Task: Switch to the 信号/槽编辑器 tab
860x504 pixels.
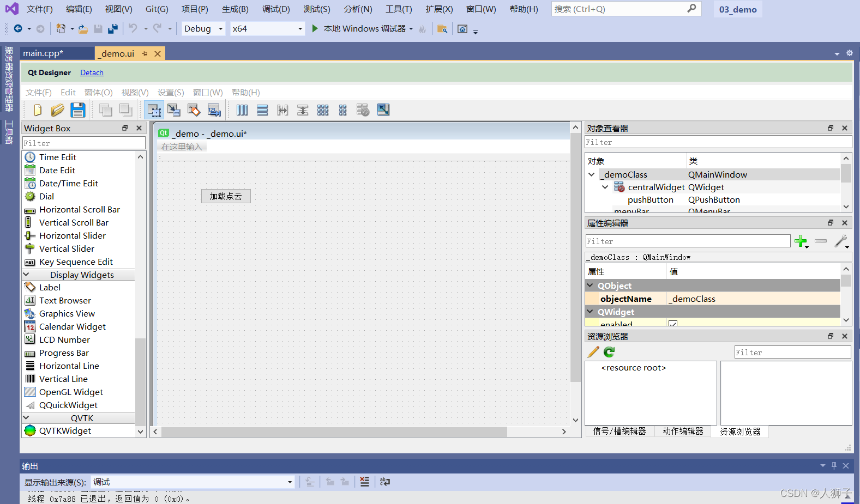Action: point(620,432)
